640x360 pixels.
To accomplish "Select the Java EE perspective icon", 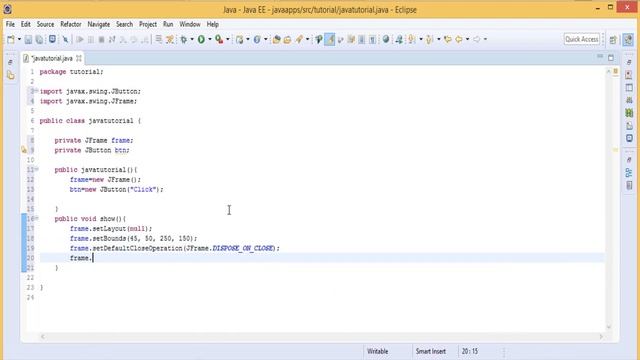I will (628, 40).
